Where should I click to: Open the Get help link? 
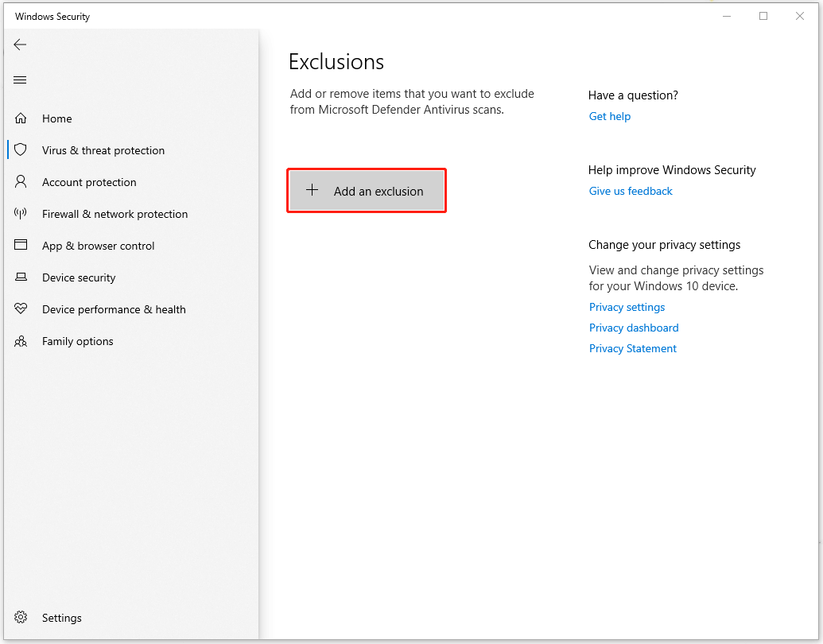609,116
